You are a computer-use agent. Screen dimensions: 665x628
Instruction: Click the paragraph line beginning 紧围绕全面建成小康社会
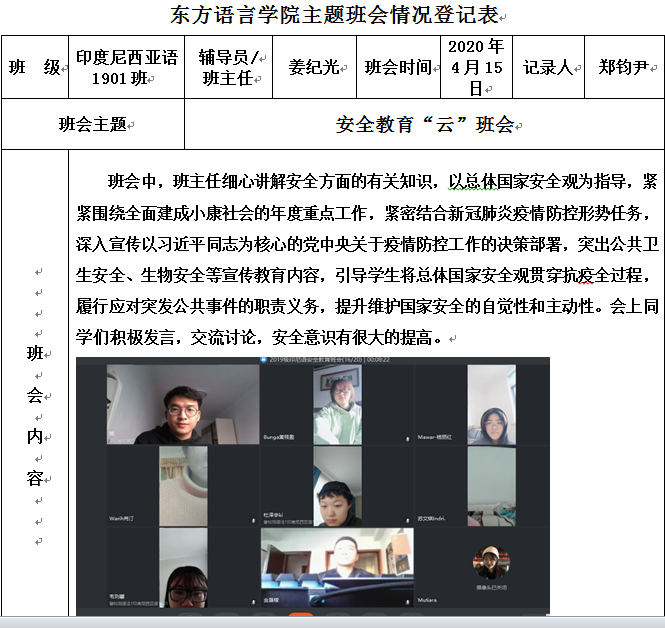(x=363, y=213)
